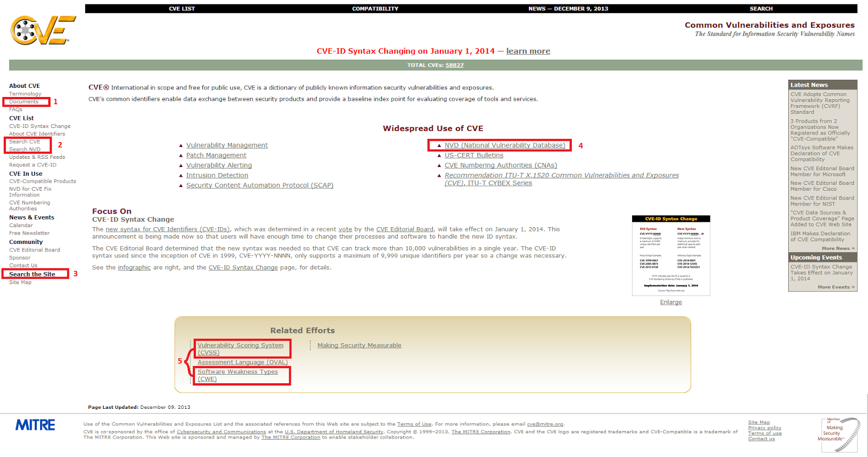The height and width of the screenshot is (457, 868).
Task: Open NVD for CVE Fix Information
Action: pyautogui.click(x=30, y=192)
